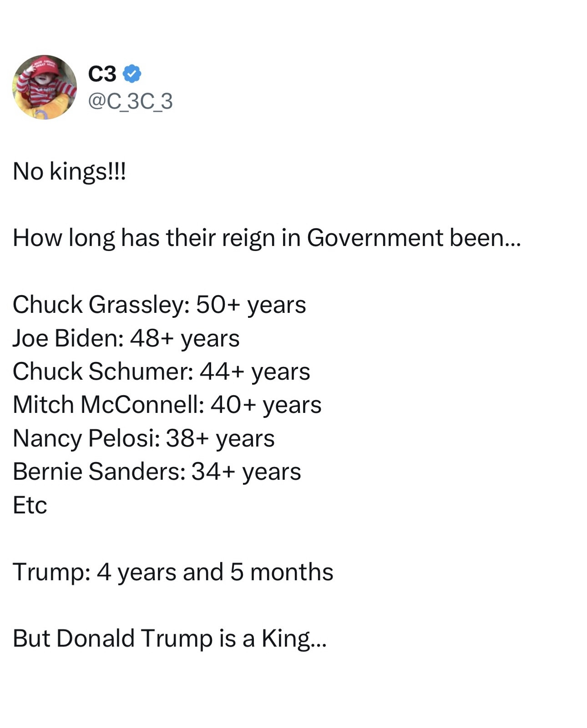Click the "Etc" line

click(x=30, y=505)
